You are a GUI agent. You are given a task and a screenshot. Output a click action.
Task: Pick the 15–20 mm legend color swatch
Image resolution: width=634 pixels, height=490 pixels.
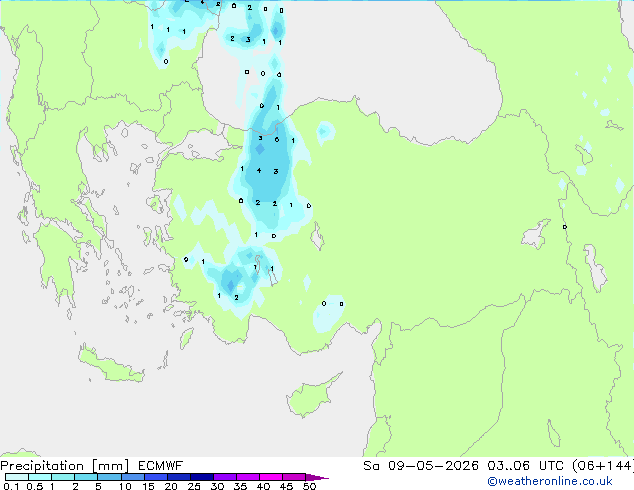click(156, 477)
